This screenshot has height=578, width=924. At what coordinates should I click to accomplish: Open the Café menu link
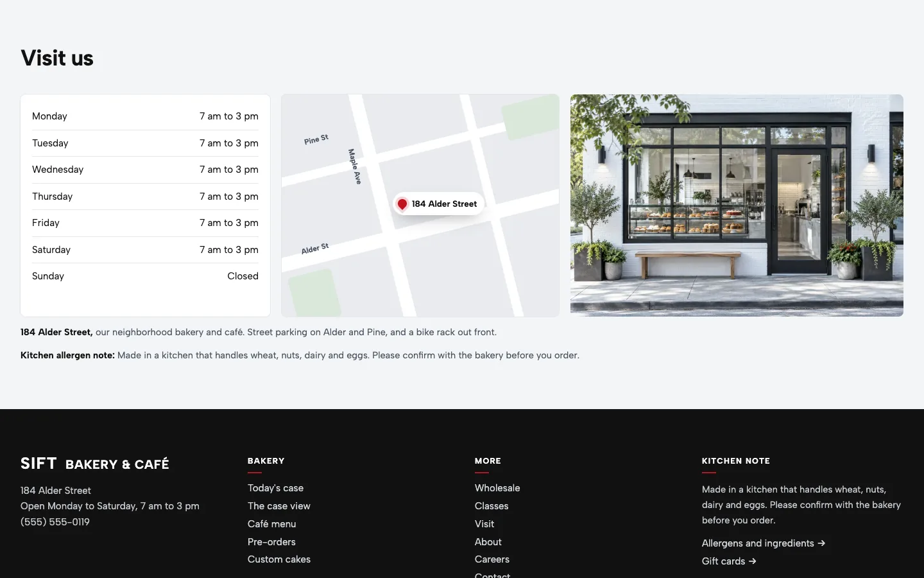tap(272, 524)
